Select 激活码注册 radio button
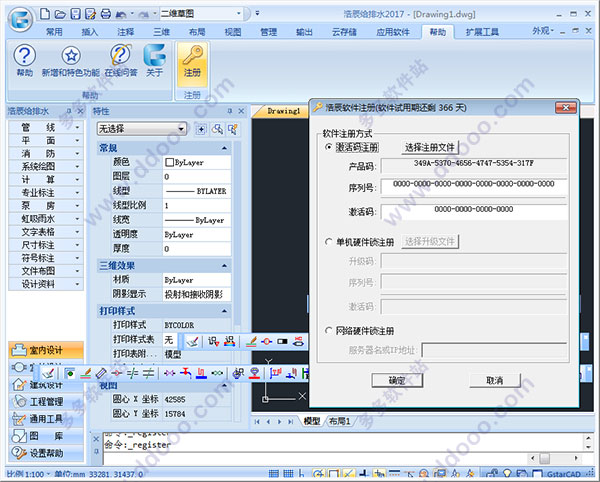The image size is (600, 482). pos(328,147)
